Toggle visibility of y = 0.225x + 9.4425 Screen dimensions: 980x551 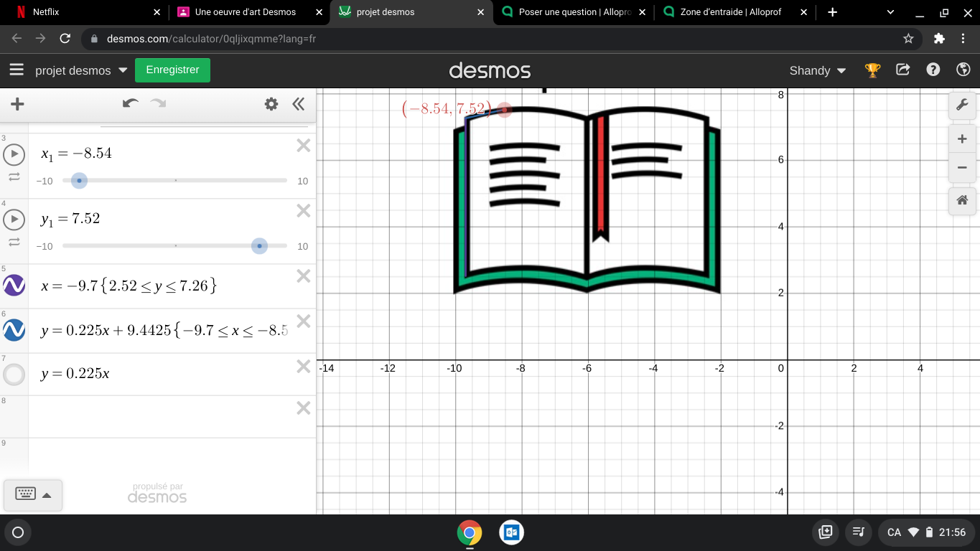point(14,330)
